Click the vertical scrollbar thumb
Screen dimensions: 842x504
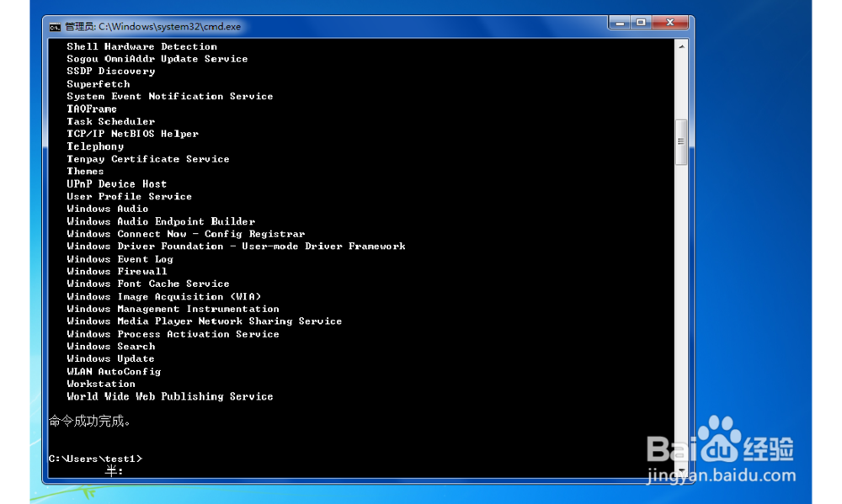click(x=681, y=141)
